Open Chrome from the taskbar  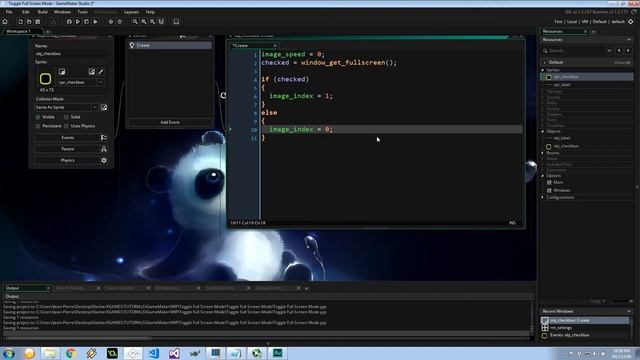pyautogui.click(x=71, y=353)
